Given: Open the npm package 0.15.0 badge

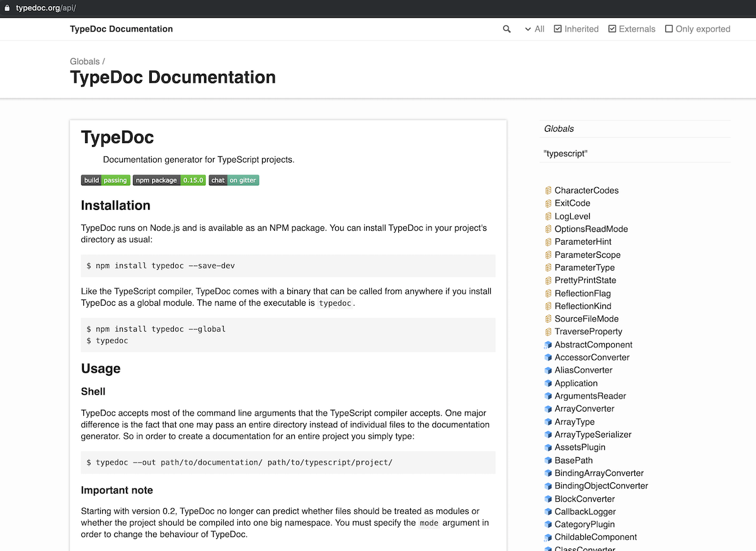Looking at the screenshot, I should click(x=169, y=180).
